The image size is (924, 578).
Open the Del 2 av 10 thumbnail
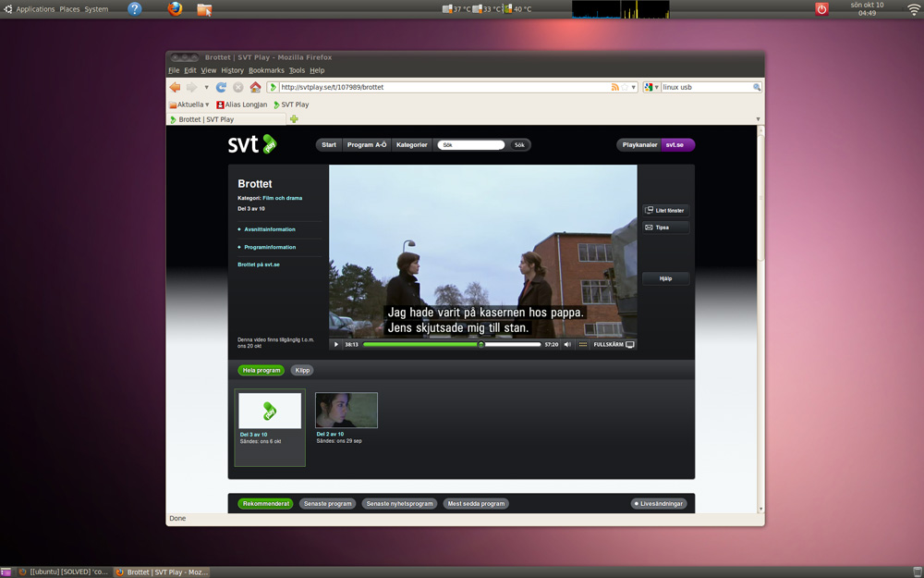pyautogui.click(x=346, y=410)
